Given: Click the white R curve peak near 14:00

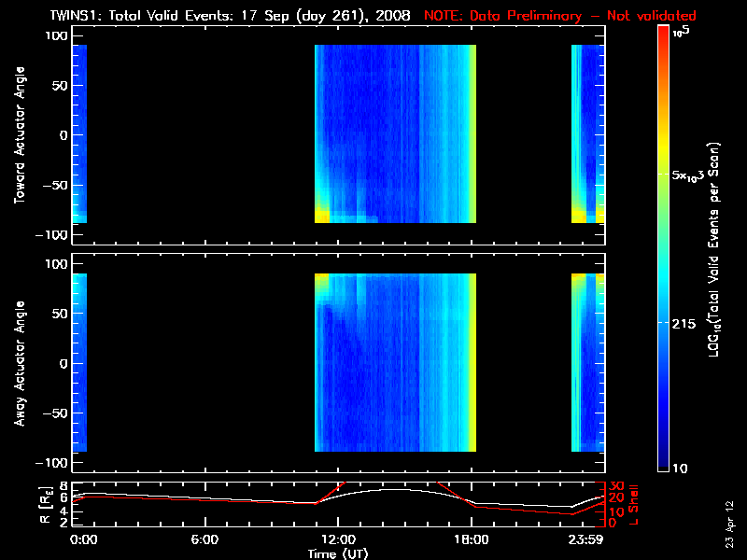Looking at the screenshot, I should pos(396,489).
